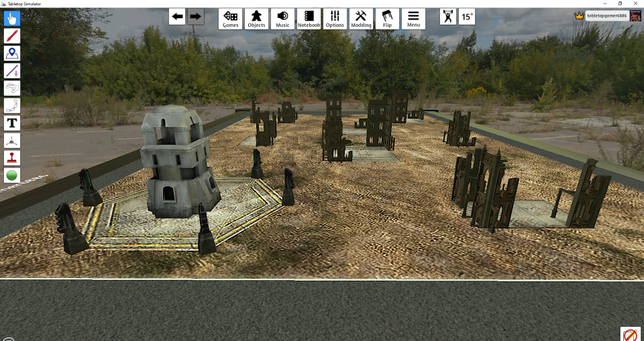Open the Objects menu
The width and height of the screenshot is (644, 341).
257,19
